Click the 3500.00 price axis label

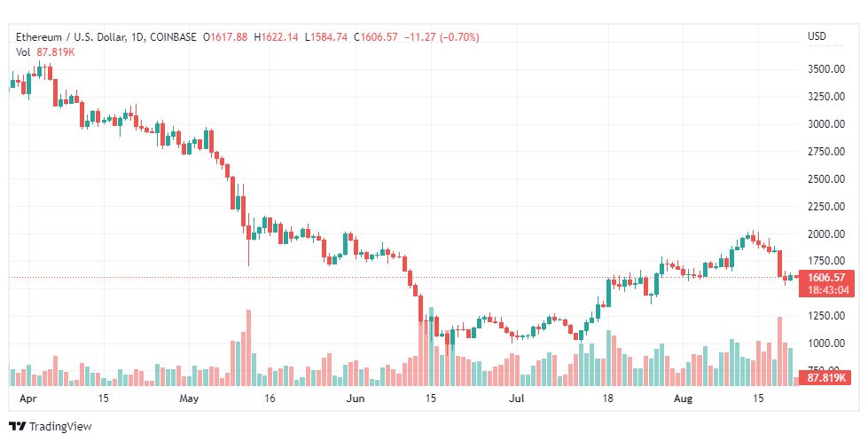coord(826,69)
